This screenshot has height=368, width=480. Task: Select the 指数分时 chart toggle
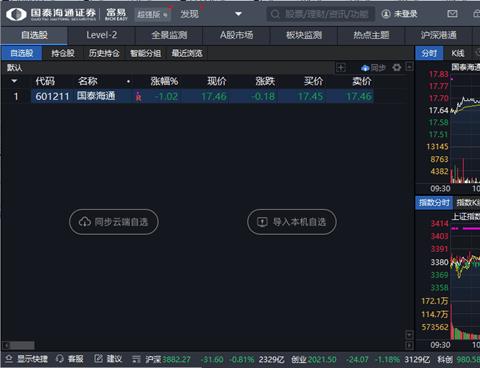point(434,202)
